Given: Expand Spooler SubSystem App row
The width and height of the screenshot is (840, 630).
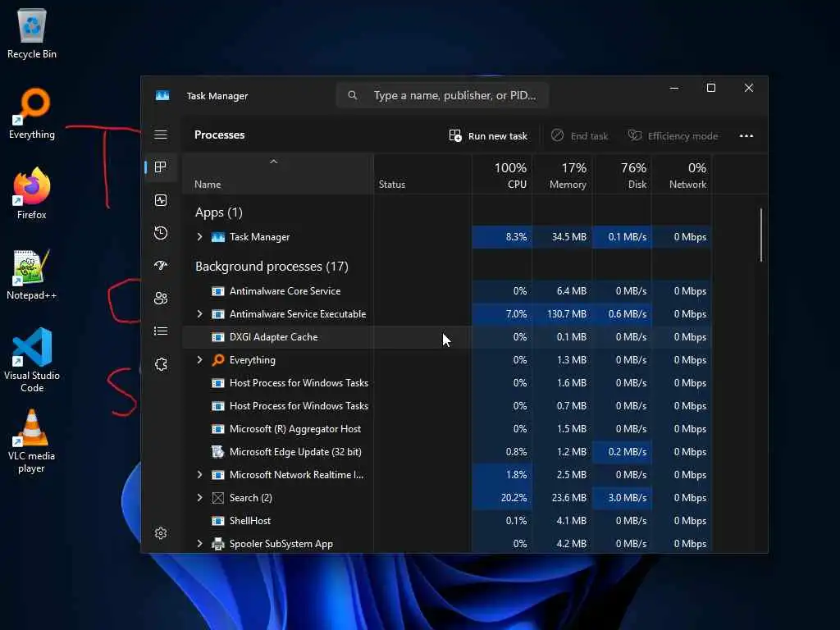Looking at the screenshot, I should [x=200, y=544].
